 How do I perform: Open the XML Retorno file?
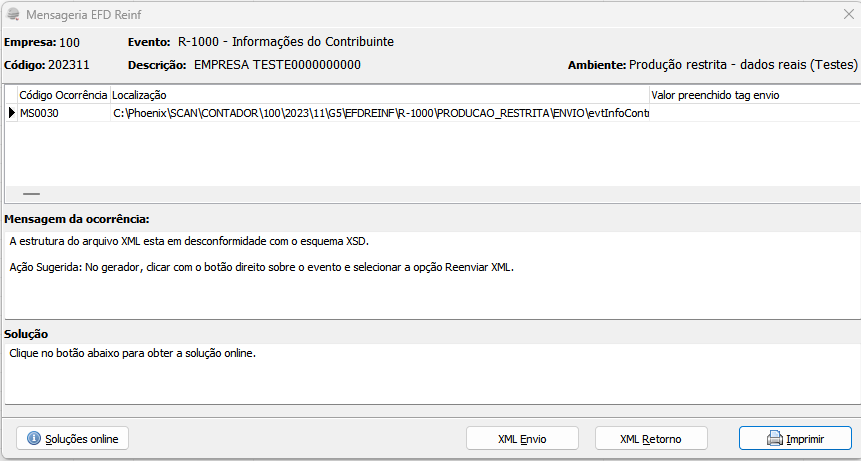[x=651, y=438]
